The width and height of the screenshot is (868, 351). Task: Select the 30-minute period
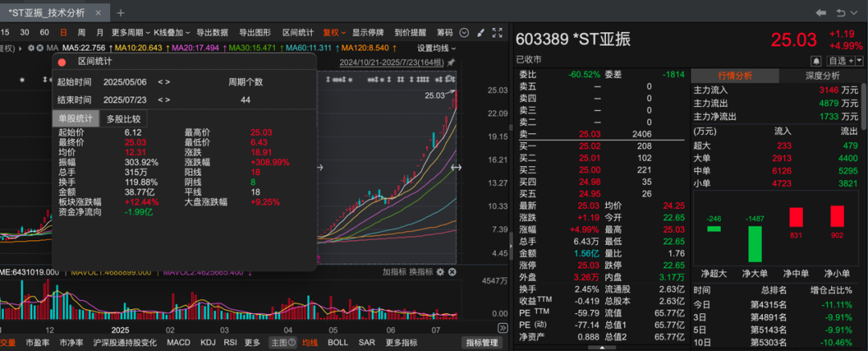click(24, 33)
